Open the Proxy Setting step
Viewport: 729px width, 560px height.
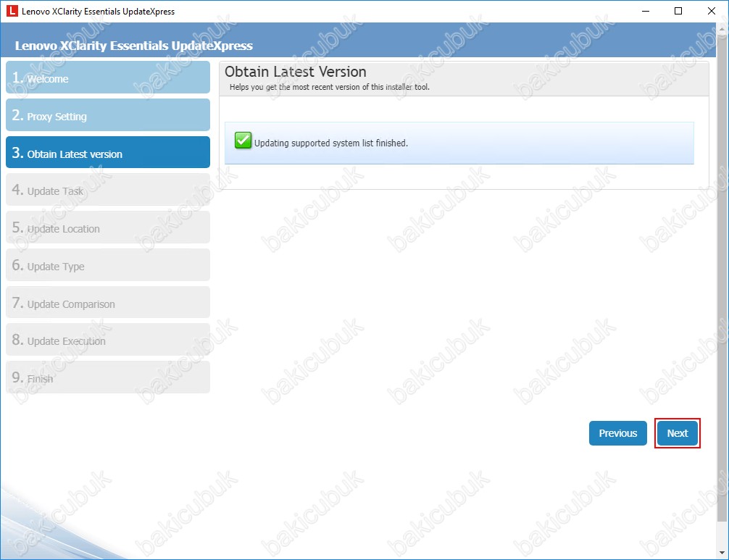(108, 115)
